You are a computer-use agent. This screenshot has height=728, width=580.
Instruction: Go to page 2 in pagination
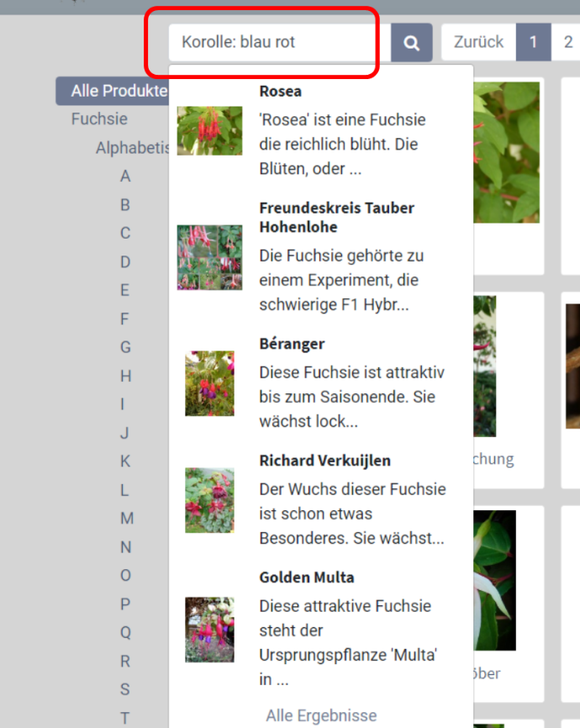pos(568,42)
